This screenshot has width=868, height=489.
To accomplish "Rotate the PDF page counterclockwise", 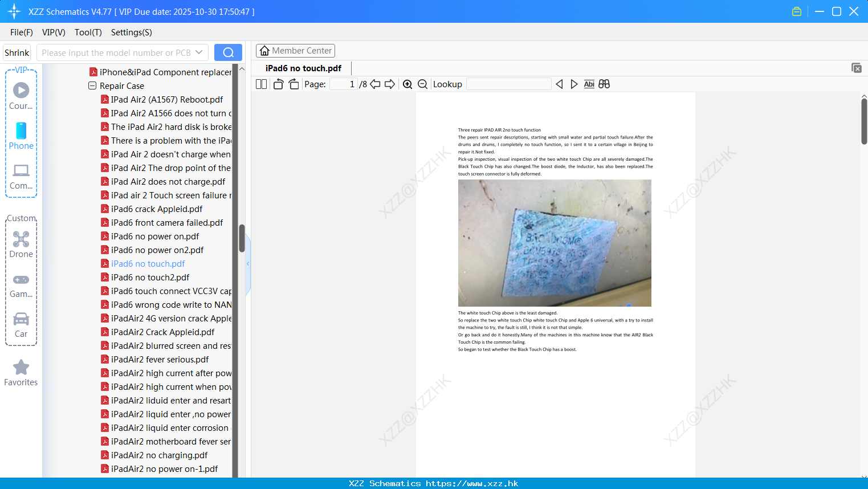I will 278,84.
